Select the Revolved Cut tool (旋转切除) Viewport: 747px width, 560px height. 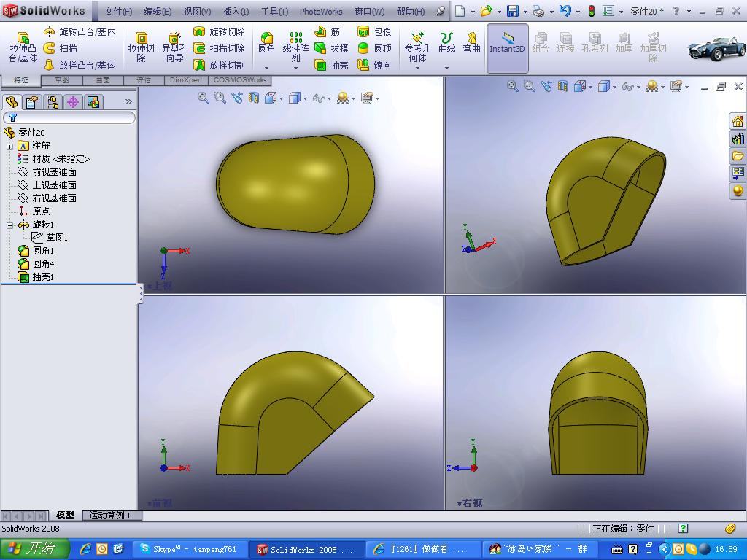(219, 32)
